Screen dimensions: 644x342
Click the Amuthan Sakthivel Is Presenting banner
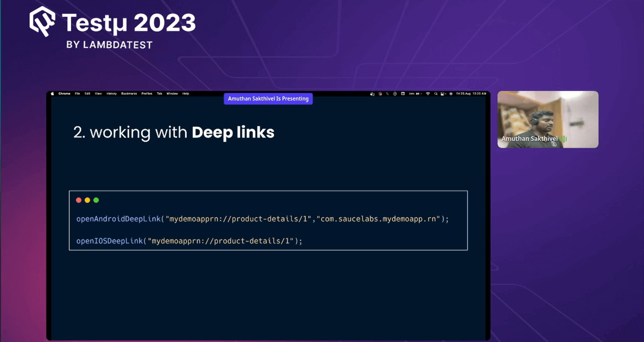[x=268, y=98]
